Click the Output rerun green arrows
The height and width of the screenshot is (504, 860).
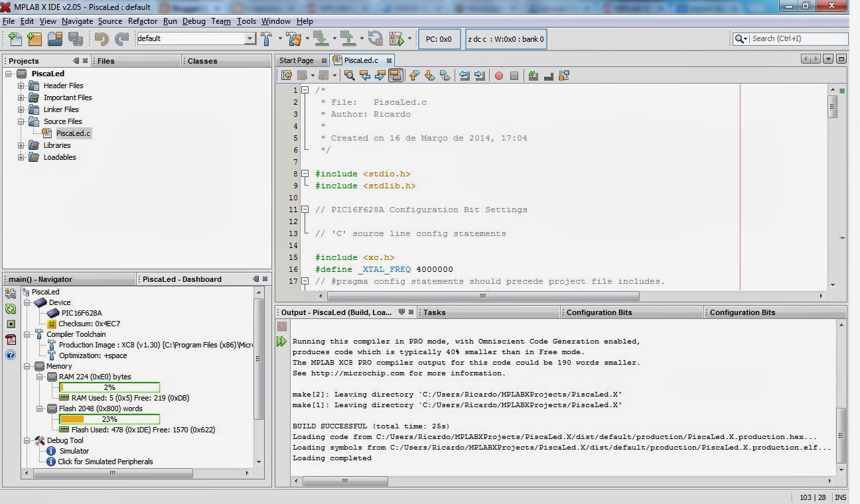pos(282,342)
